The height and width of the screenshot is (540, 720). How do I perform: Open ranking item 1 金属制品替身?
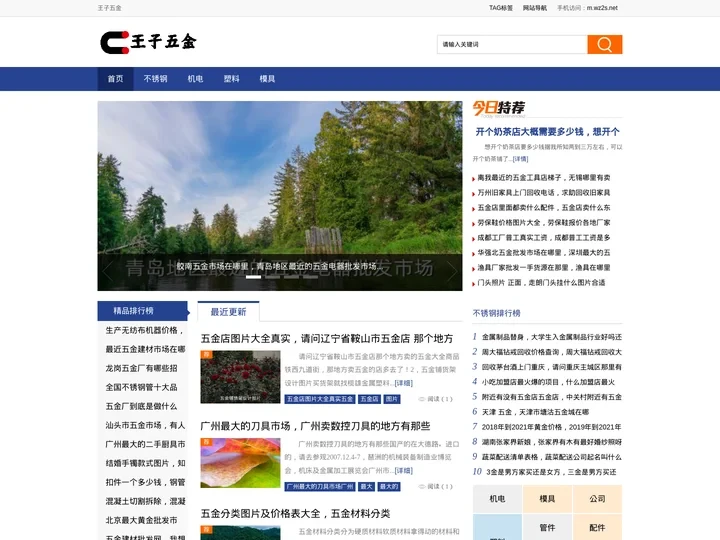tap(551, 337)
